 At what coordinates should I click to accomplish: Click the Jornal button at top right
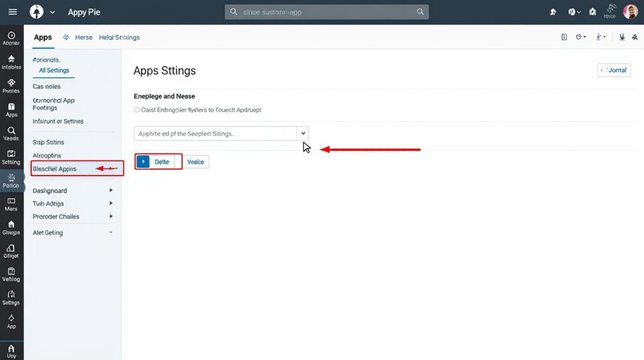(x=613, y=70)
